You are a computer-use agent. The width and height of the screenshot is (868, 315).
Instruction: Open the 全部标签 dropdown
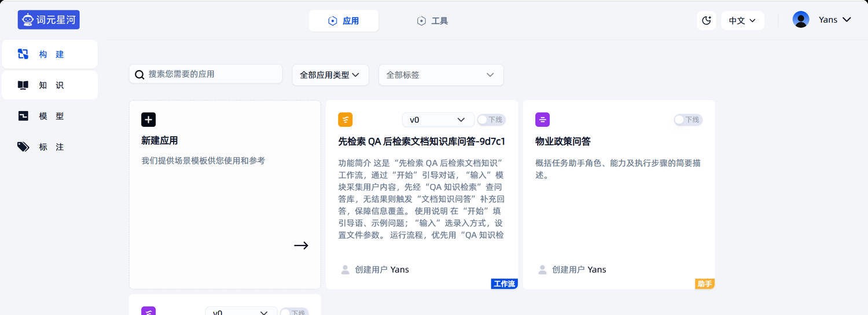[x=441, y=75]
